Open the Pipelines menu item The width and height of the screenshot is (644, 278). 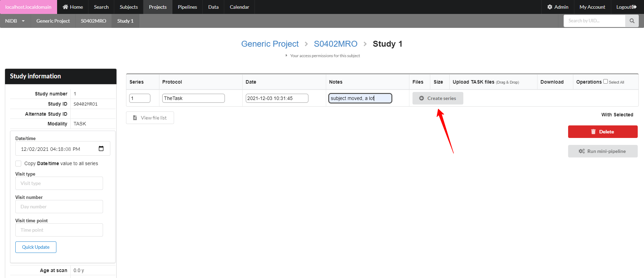tap(187, 7)
